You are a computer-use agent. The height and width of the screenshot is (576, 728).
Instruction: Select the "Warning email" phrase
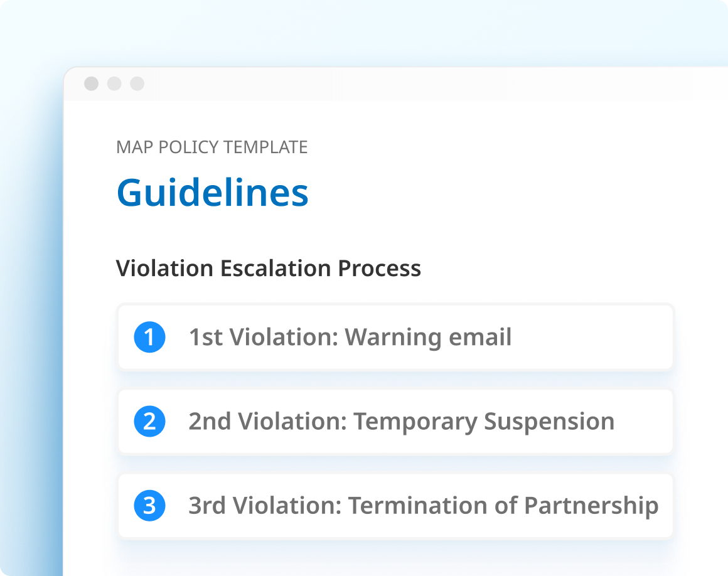click(428, 337)
